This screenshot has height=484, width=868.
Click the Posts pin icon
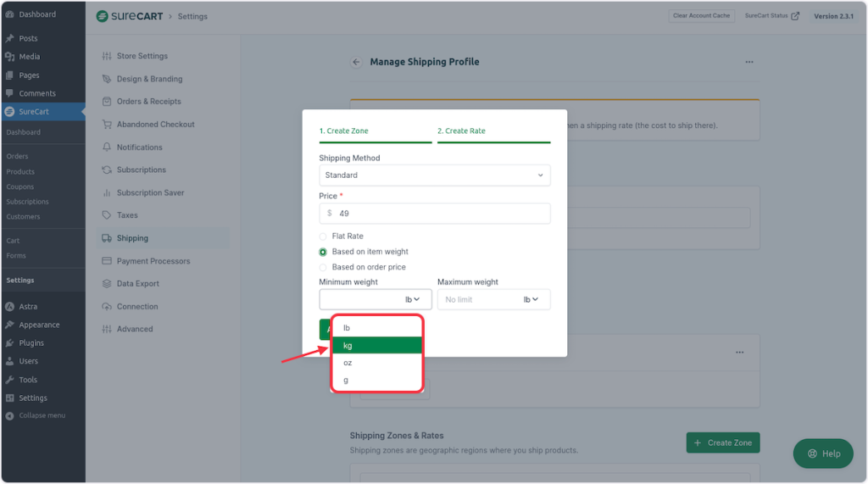point(9,38)
